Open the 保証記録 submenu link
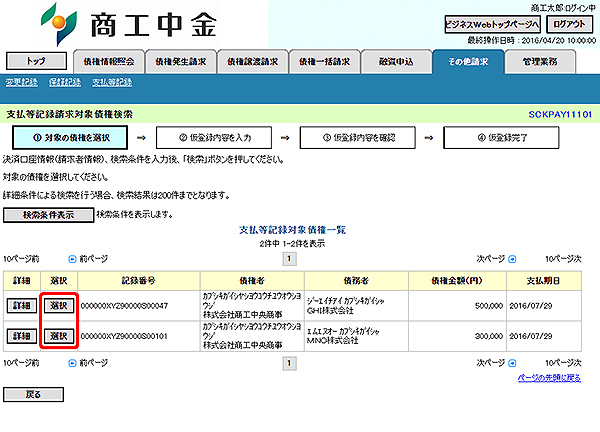 click(x=65, y=82)
